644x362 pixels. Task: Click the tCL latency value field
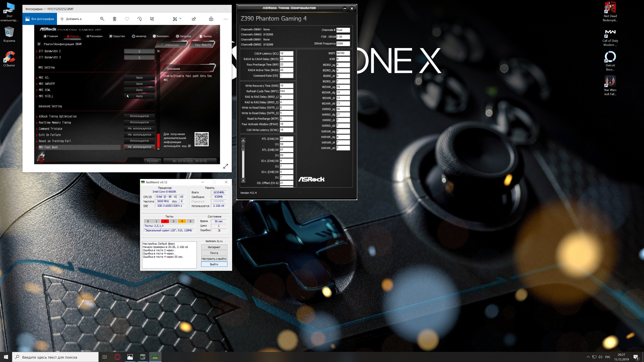point(286,54)
